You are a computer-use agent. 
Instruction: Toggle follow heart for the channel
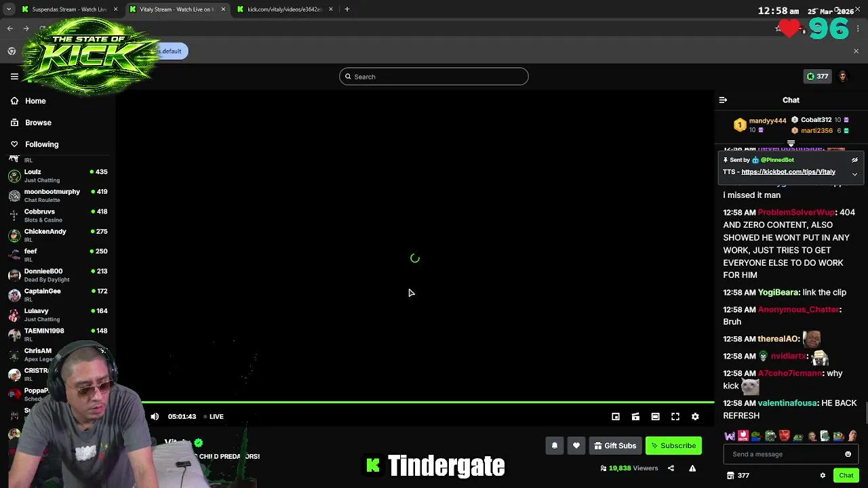click(576, 446)
